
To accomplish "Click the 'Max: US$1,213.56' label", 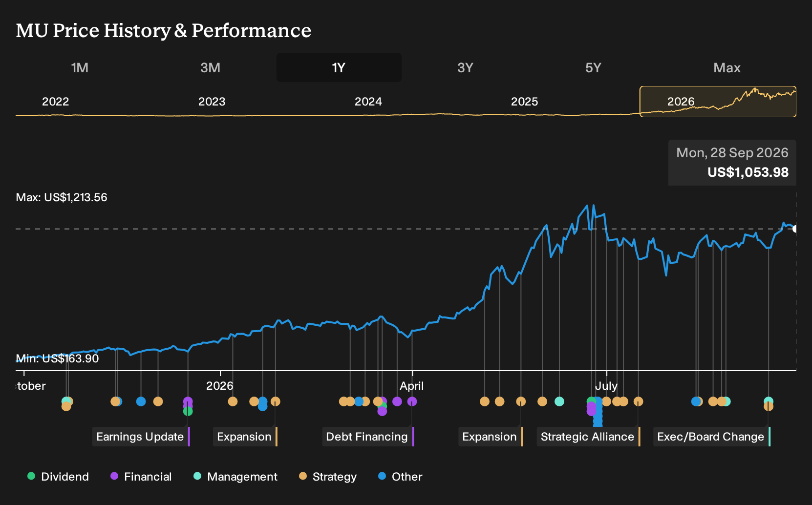I will pyautogui.click(x=62, y=197).
